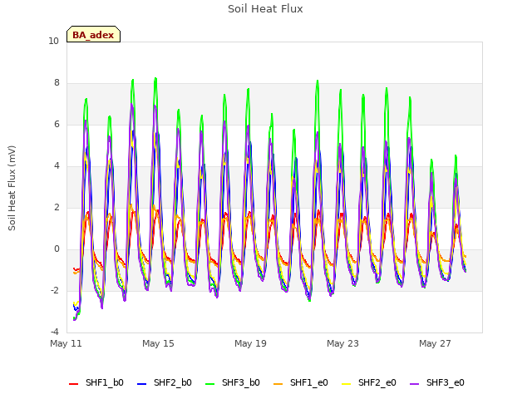This screenshot has width=532, height=399.
Task: Click the y-axis value 8
Action: [57, 83]
